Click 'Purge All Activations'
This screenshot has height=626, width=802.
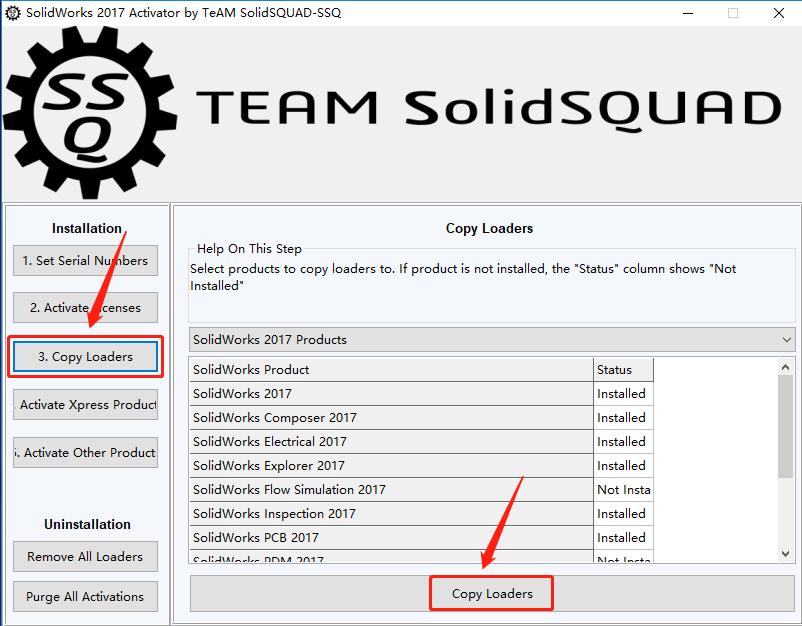tap(85, 596)
